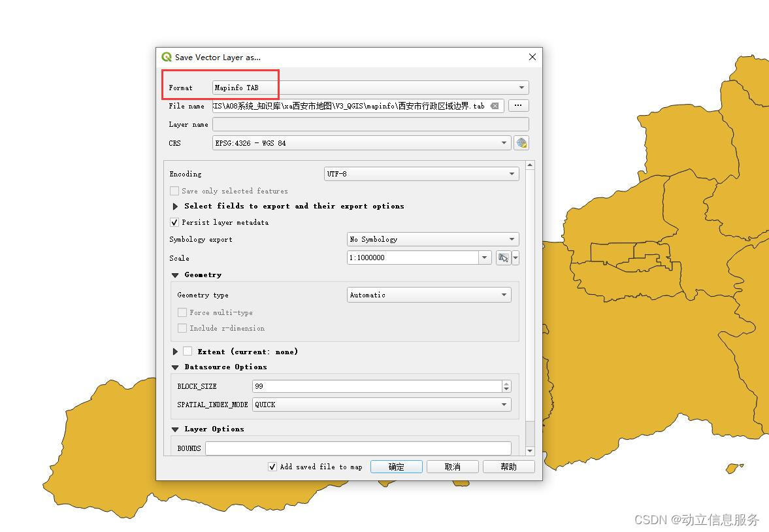The image size is (769, 532).
Task: Open Geometry type dropdown set to Automatic
Action: pos(429,295)
